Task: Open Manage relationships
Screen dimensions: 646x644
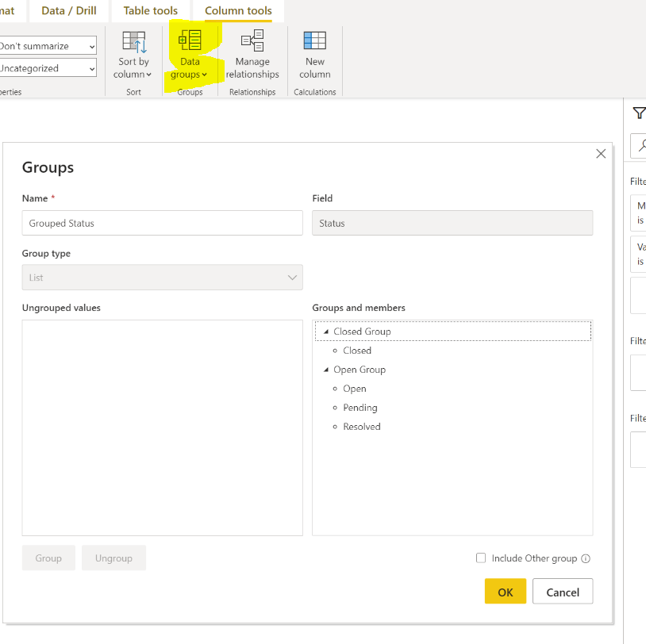Action: 252,55
